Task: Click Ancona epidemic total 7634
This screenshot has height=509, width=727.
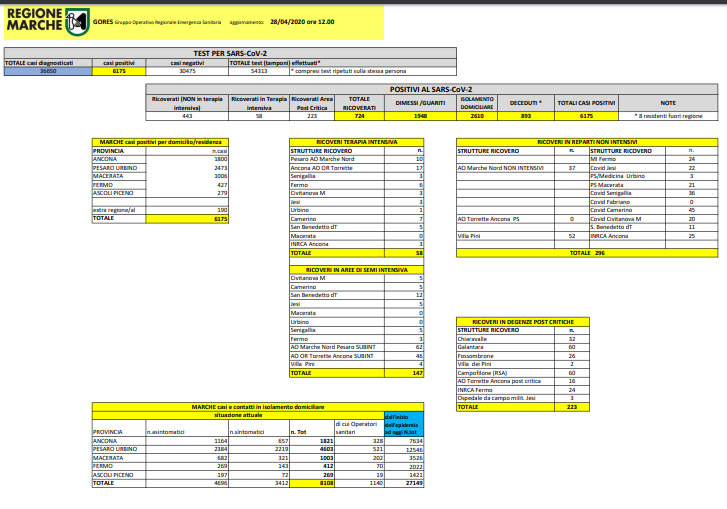Action: pyautogui.click(x=415, y=441)
